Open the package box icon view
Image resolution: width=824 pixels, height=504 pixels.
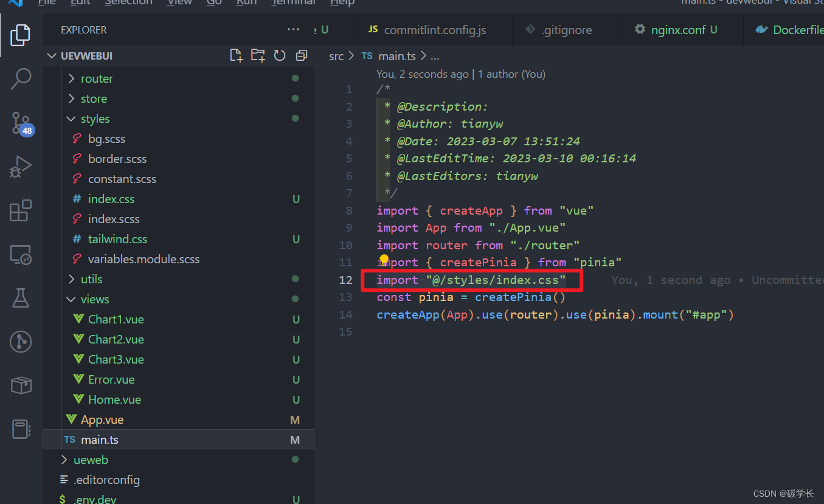[21, 385]
